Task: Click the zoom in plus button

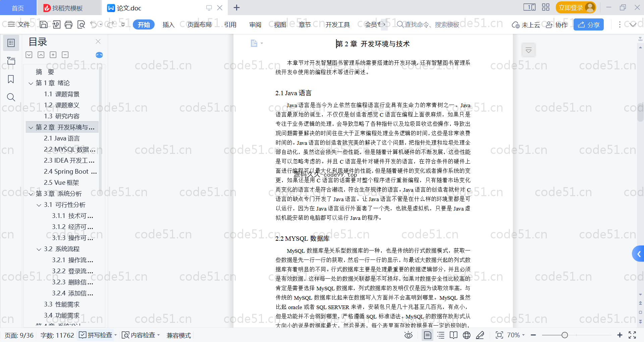Action: [620, 335]
